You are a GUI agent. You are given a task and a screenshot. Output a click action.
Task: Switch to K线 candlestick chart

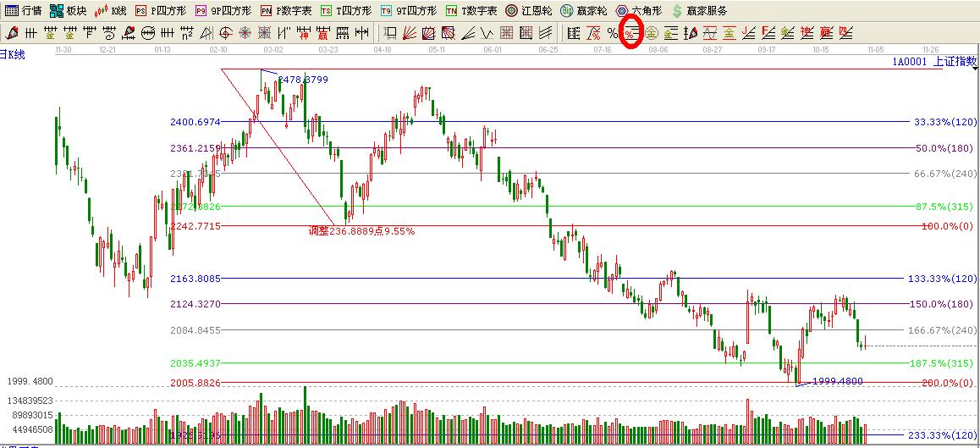[x=111, y=11]
